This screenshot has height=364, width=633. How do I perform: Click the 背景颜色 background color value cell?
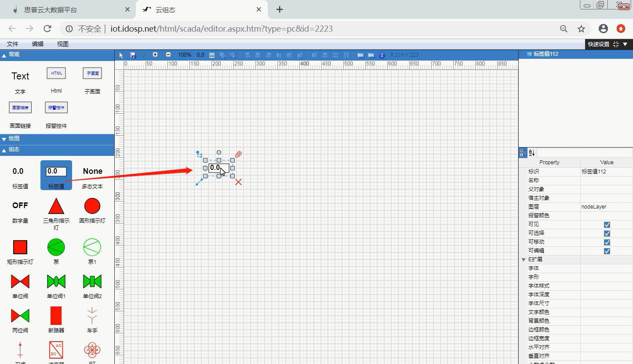[606, 321]
